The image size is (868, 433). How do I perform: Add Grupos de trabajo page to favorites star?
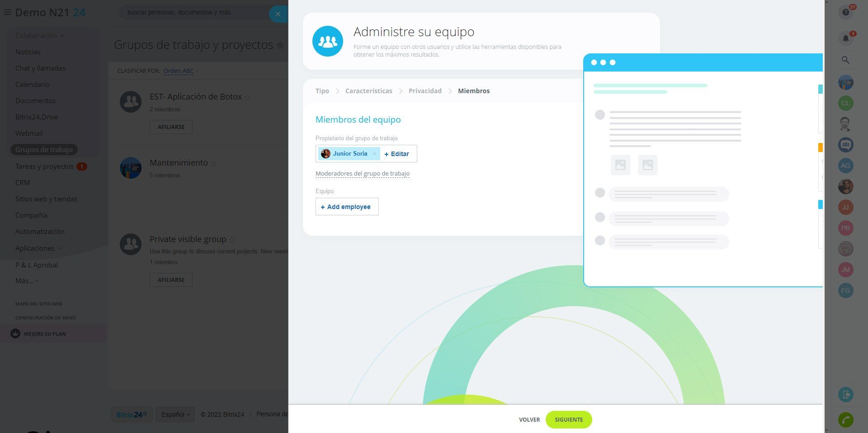[x=280, y=45]
